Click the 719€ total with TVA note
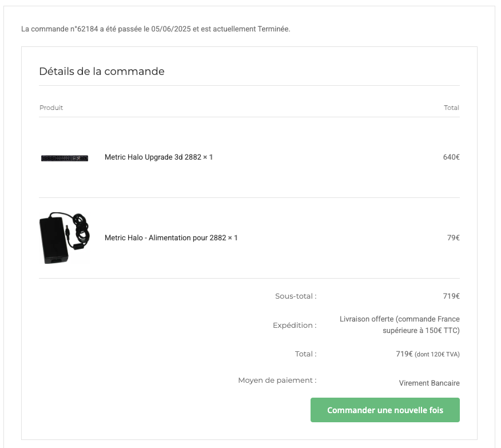 pyautogui.click(x=428, y=354)
